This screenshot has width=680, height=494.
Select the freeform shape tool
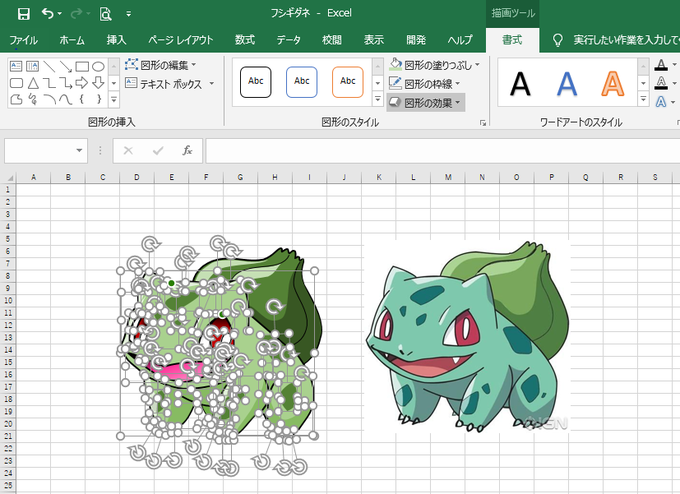16,100
